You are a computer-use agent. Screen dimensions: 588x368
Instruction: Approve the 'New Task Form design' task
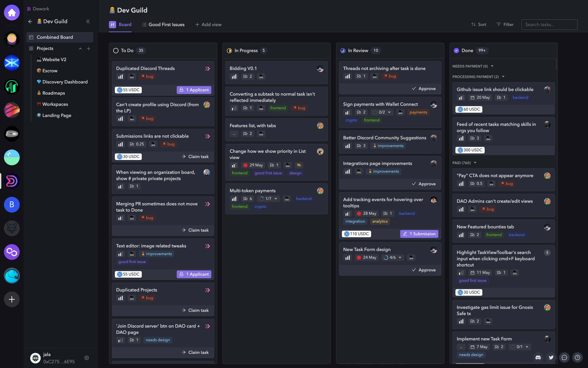click(424, 270)
